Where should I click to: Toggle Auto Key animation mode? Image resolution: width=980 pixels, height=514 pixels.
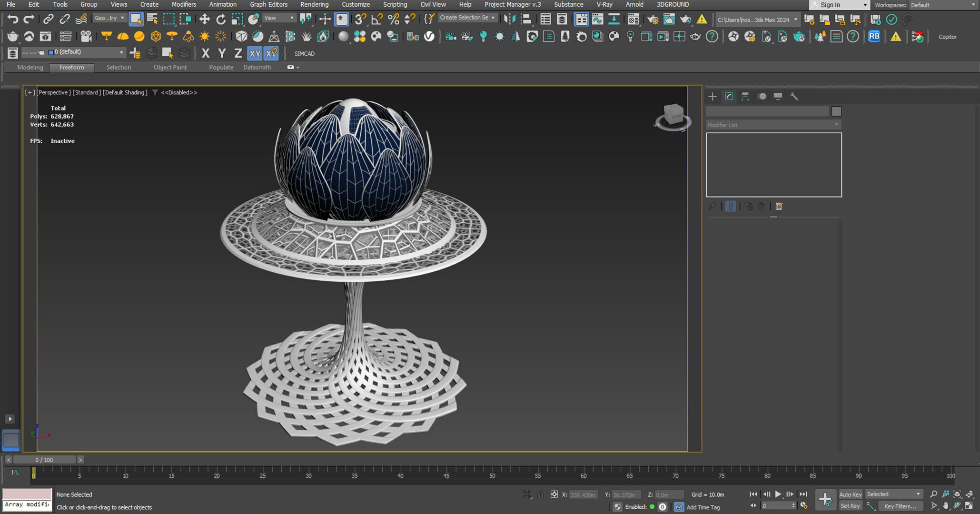point(850,494)
